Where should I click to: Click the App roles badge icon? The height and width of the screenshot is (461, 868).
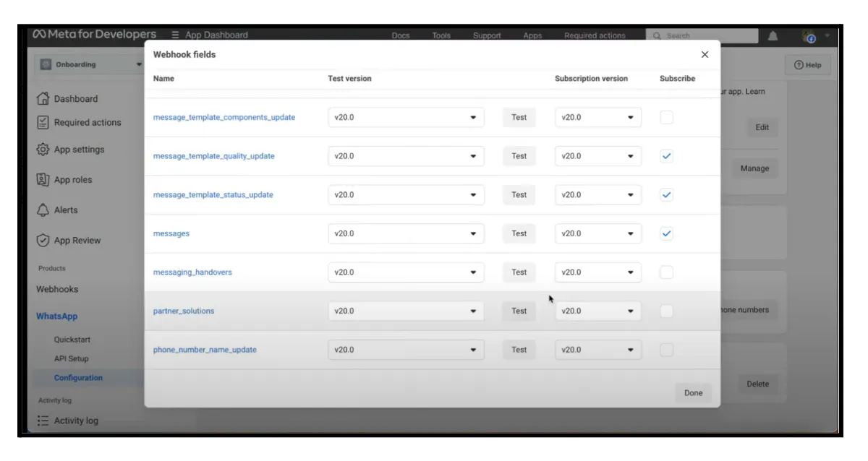(43, 180)
